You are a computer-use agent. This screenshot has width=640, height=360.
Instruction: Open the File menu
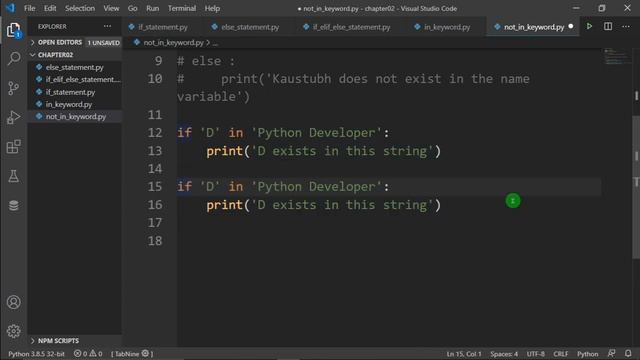point(29,8)
